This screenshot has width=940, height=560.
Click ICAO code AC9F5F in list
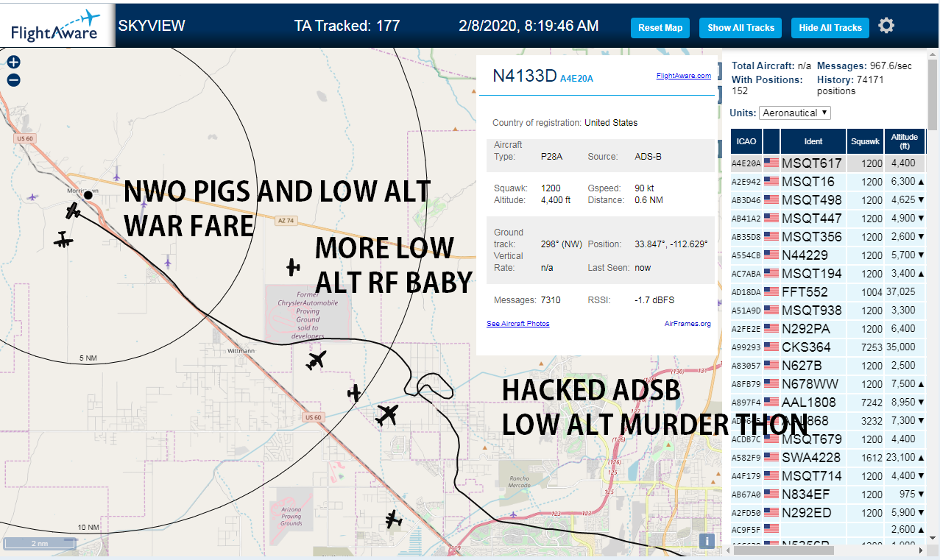click(x=746, y=530)
